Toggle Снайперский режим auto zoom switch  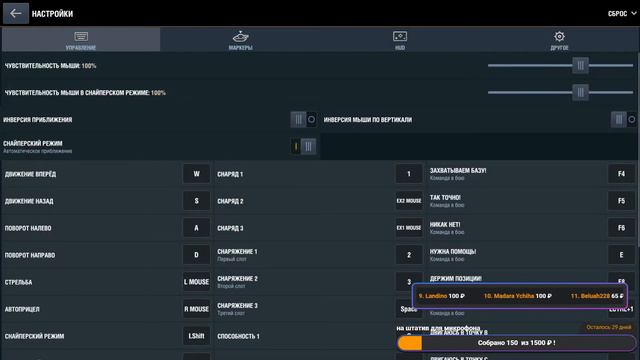(x=303, y=146)
